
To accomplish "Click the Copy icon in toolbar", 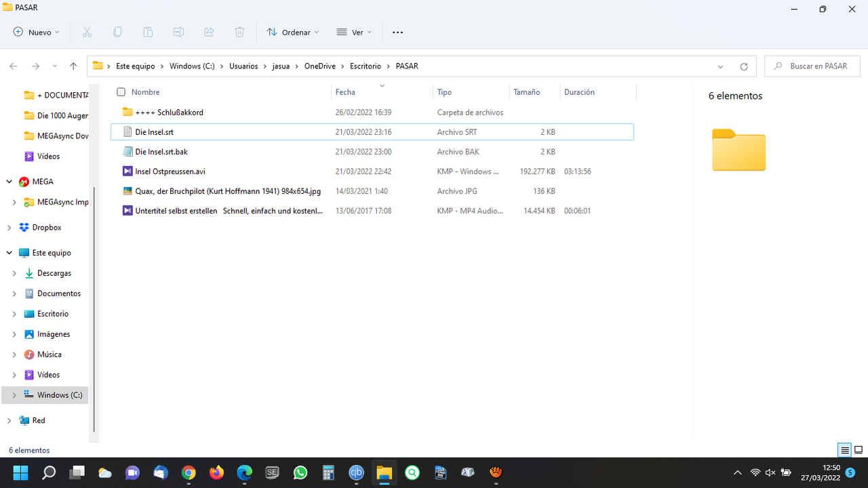I will [117, 32].
